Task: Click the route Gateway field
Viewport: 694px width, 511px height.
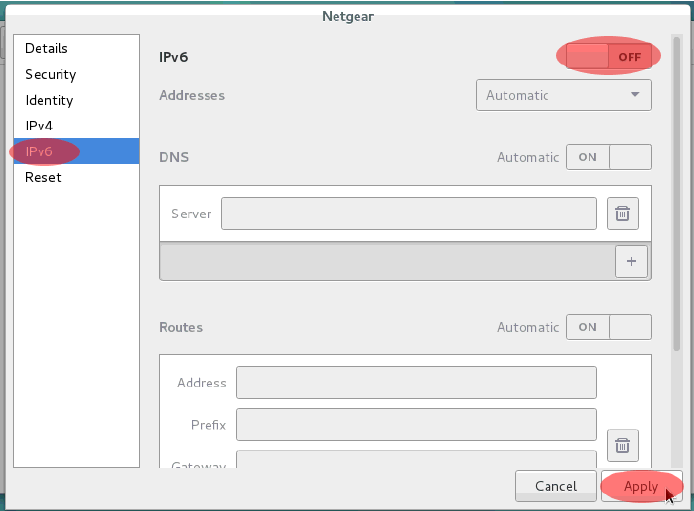Action: (416, 459)
